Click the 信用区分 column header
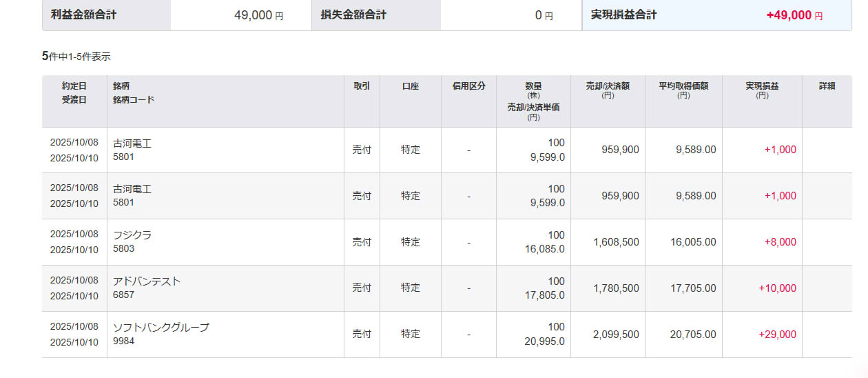This screenshot has width=868, height=378. tap(468, 86)
